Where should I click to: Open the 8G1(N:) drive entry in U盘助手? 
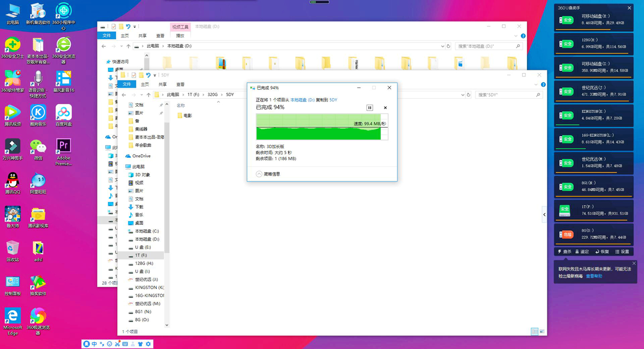[593, 186]
